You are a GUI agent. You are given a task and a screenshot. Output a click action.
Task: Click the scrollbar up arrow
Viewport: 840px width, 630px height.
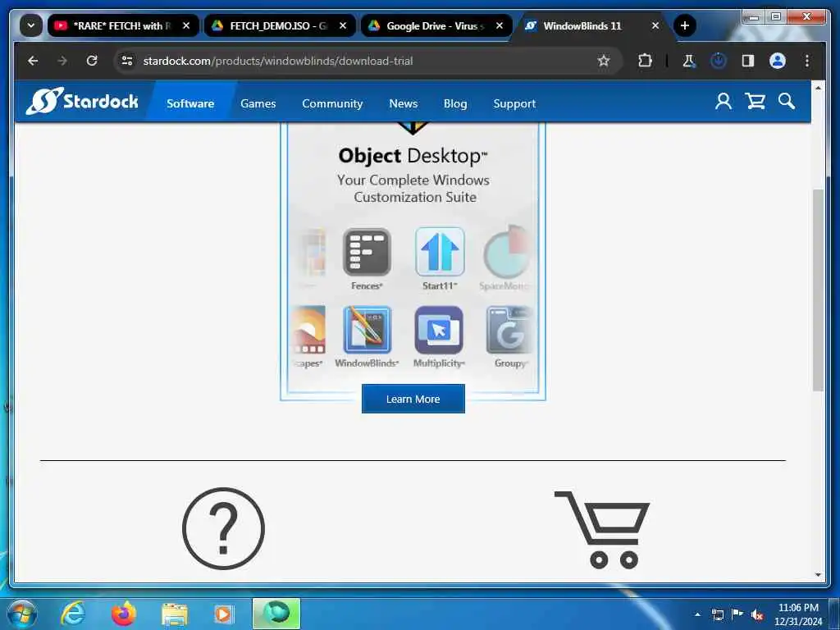pyautogui.click(x=818, y=87)
